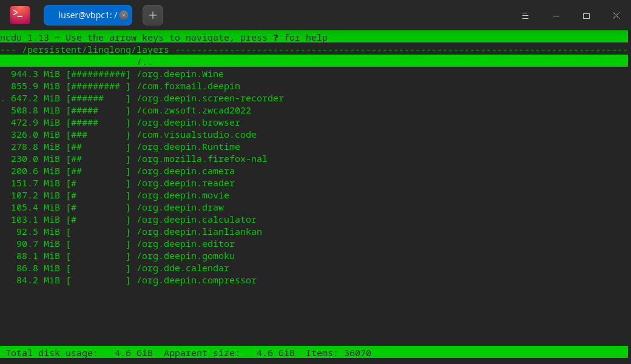This screenshot has height=364, width=631.
Task: Click the red terminal app icon
Action: click(x=19, y=15)
